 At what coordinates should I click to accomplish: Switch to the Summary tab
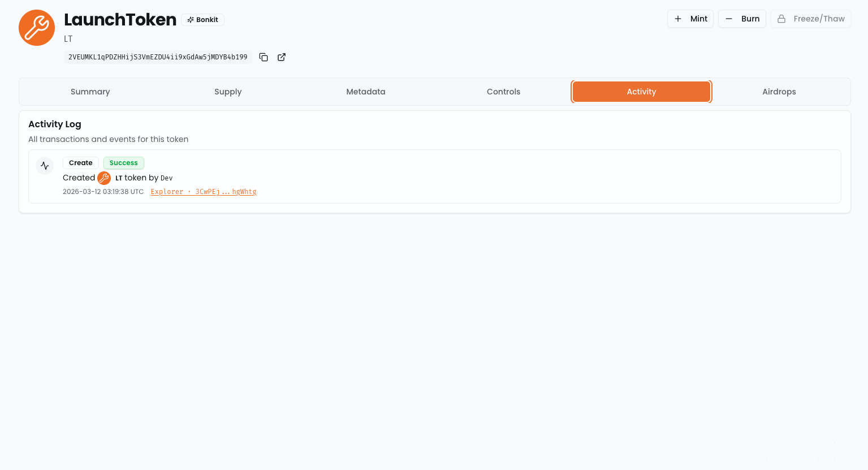click(90, 92)
